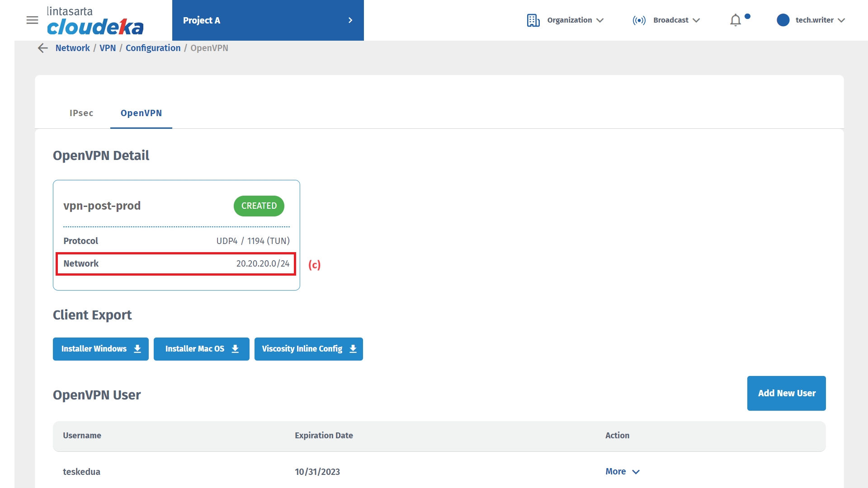Download the Viscosity Inline Config
The width and height of the screenshot is (868, 488).
click(308, 349)
